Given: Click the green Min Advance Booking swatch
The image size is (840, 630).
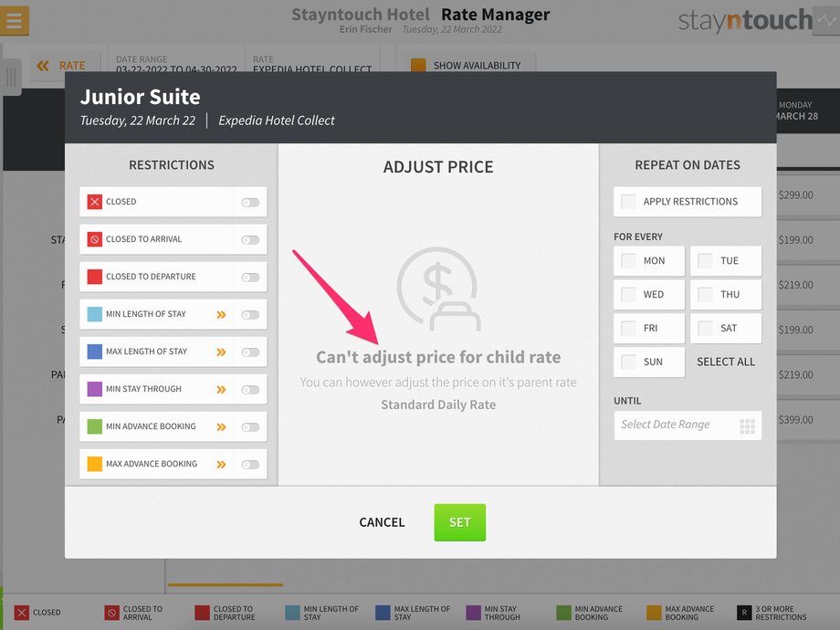Looking at the screenshot, I should [x=95, y=427].
